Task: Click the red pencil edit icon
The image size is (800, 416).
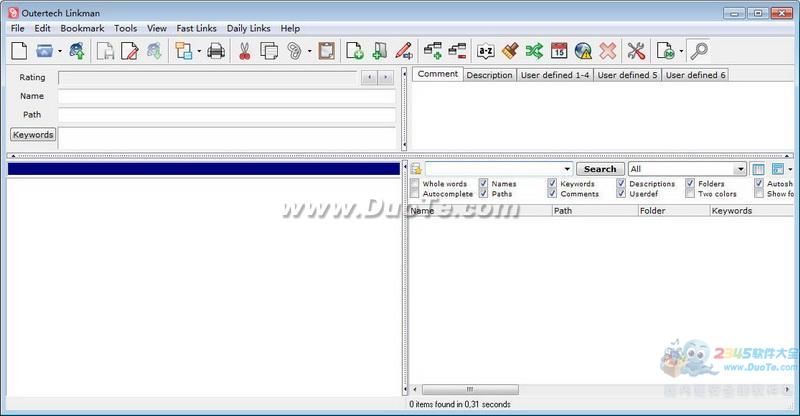Action: [x=404, y=51]
